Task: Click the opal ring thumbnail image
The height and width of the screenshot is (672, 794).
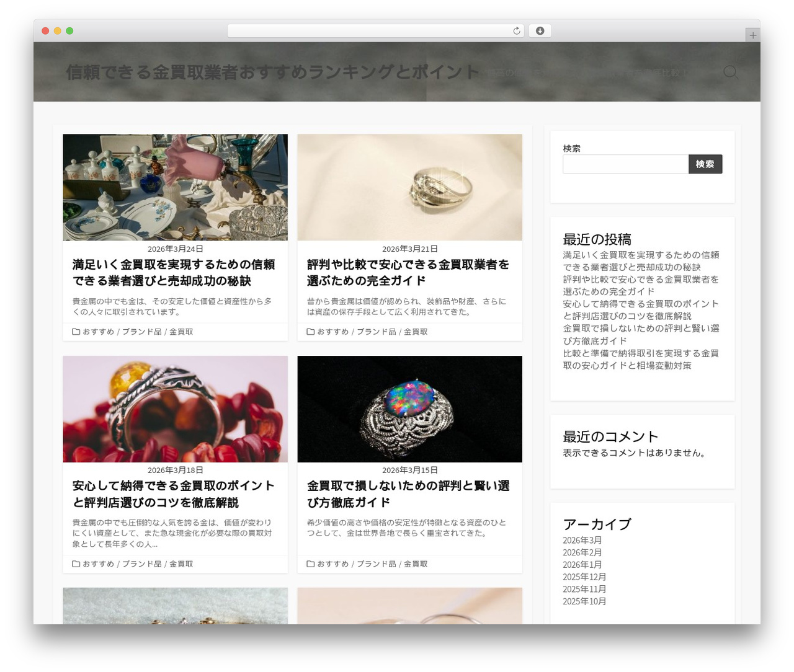Action: pyautogui.click(x=410, y=409)
